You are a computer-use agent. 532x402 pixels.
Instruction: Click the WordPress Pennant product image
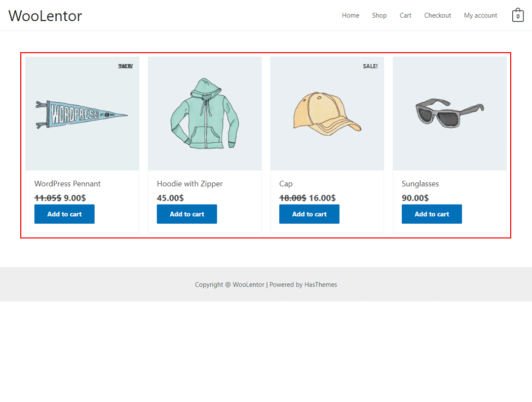[82, 113]
